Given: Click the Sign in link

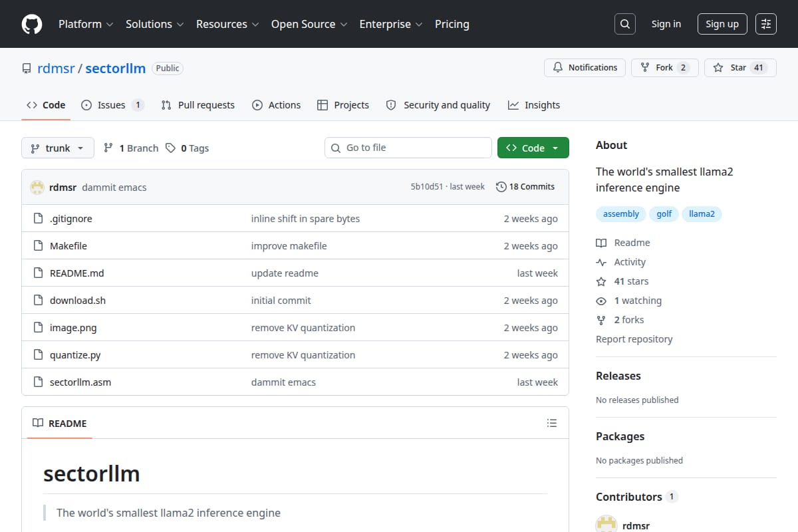Looking at the screenshot, I should click(x=666, y=24).
